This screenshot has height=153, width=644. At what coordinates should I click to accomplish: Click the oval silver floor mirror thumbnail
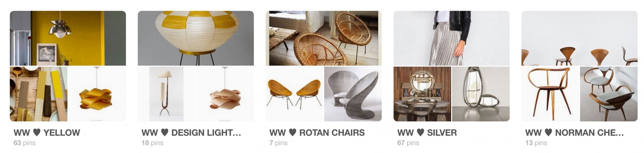[x=481, y=94]
